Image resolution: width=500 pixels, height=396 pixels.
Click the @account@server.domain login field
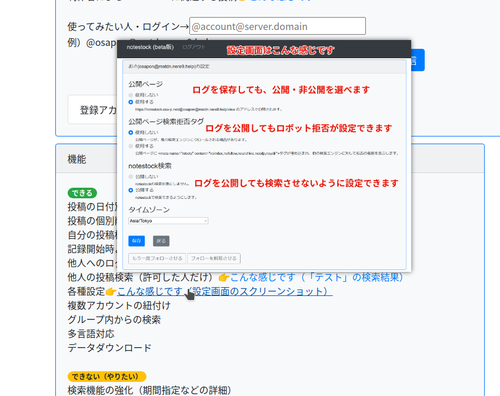277,26
